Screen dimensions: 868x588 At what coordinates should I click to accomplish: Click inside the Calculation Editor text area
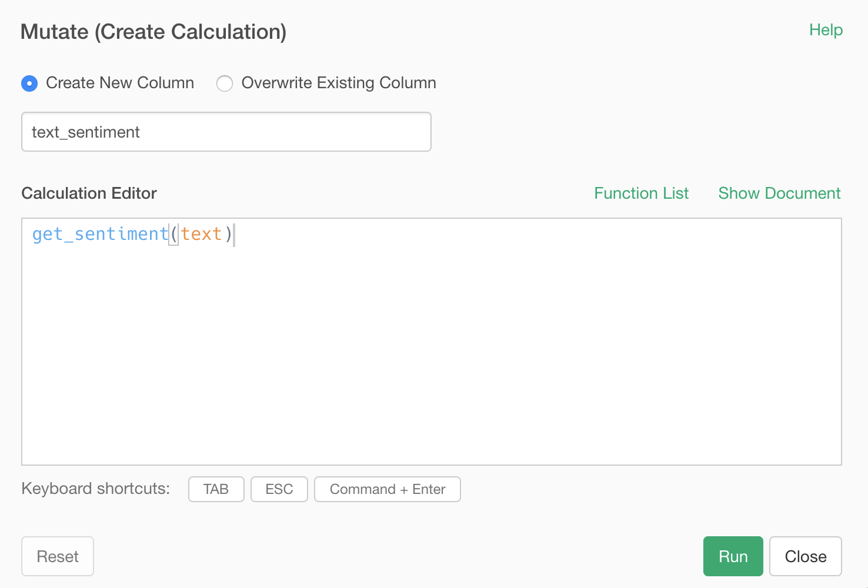pos(432,342)
